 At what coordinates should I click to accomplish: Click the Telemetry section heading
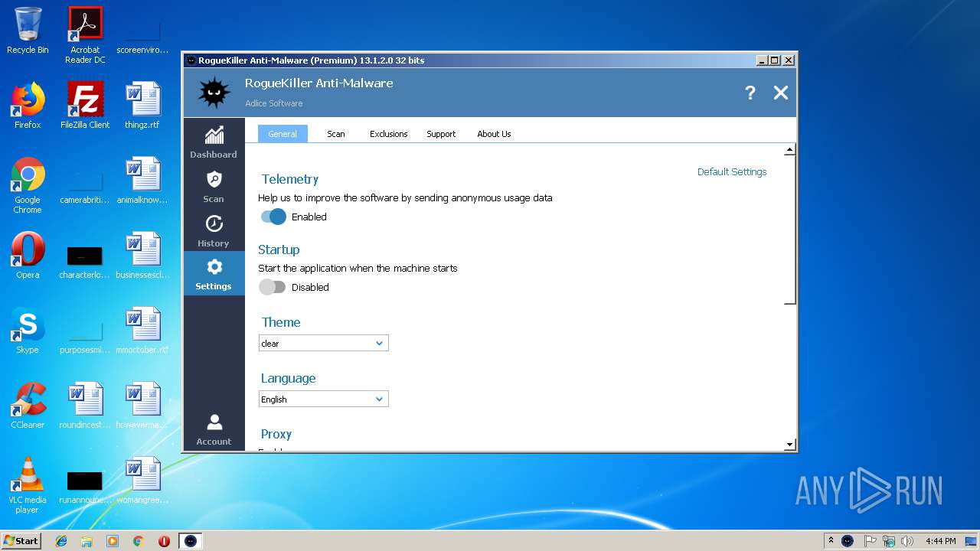[x=289, y=179]
